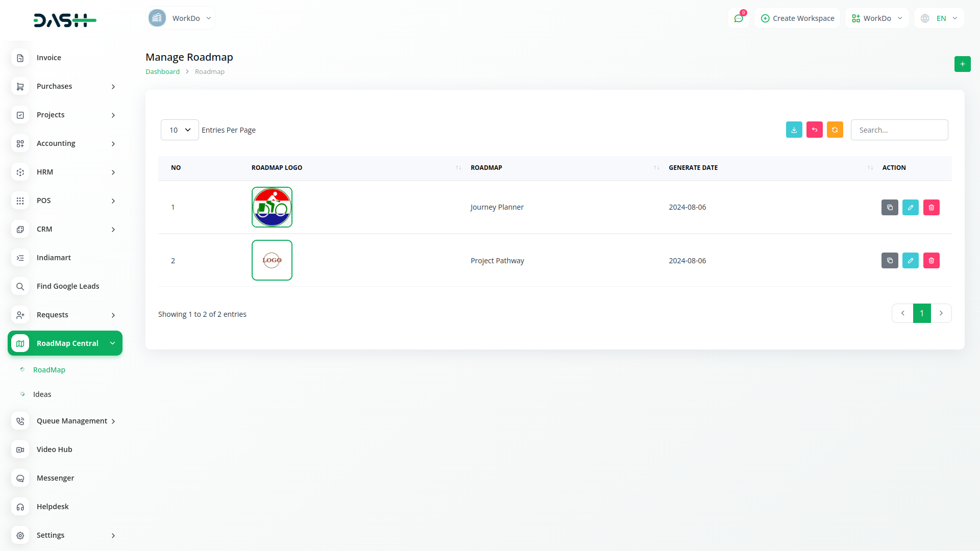Edit the Project Pathway roadmap
Image resolution: width=980 pixels, height=551 pixels.
(x=910, y=261)
